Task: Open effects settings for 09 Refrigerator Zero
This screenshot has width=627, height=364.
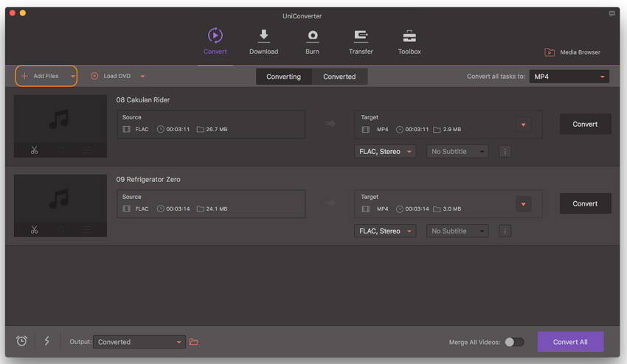Action: (x=87, y=230)
